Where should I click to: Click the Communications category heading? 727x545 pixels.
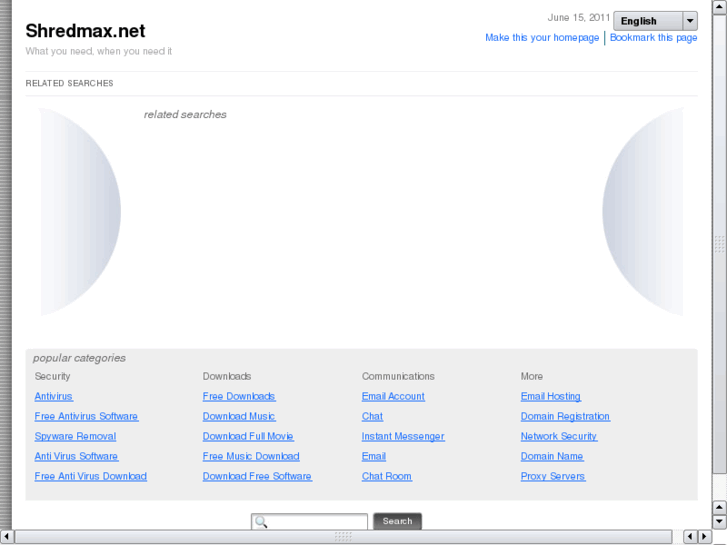[x=398, y=376]
